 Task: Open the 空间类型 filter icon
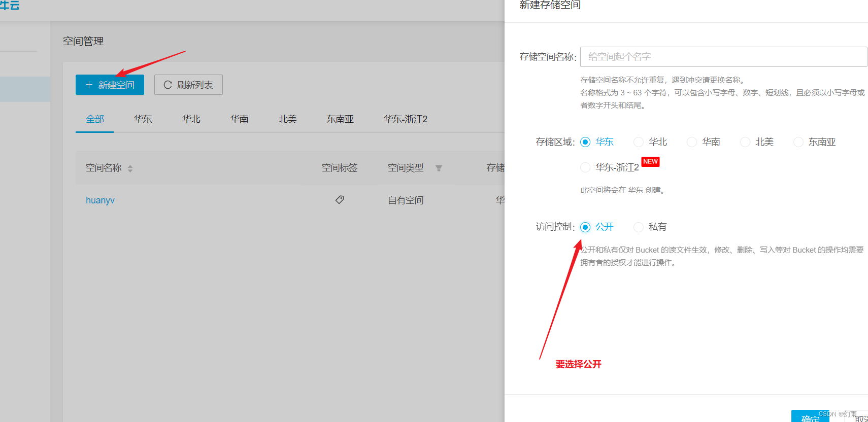[439, 168]
